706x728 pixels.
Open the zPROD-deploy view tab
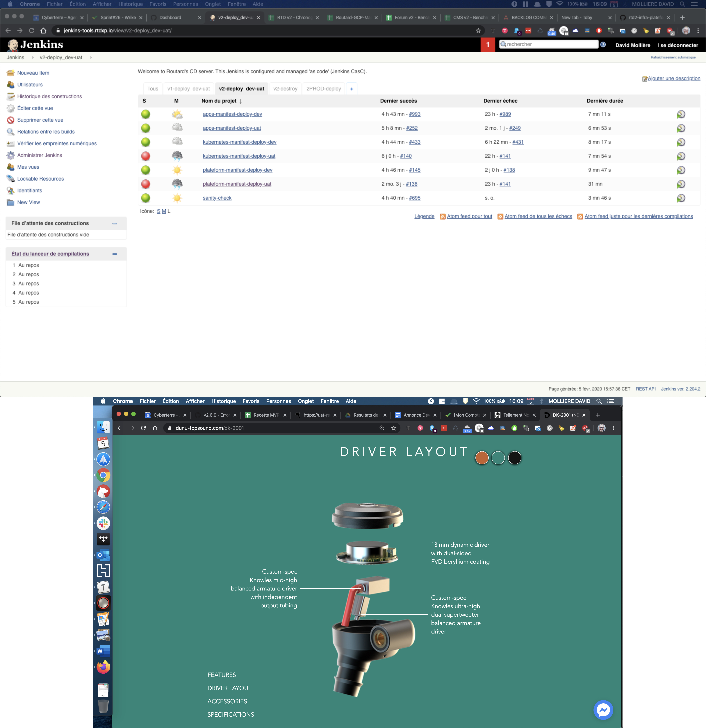[x=323, y=89]
